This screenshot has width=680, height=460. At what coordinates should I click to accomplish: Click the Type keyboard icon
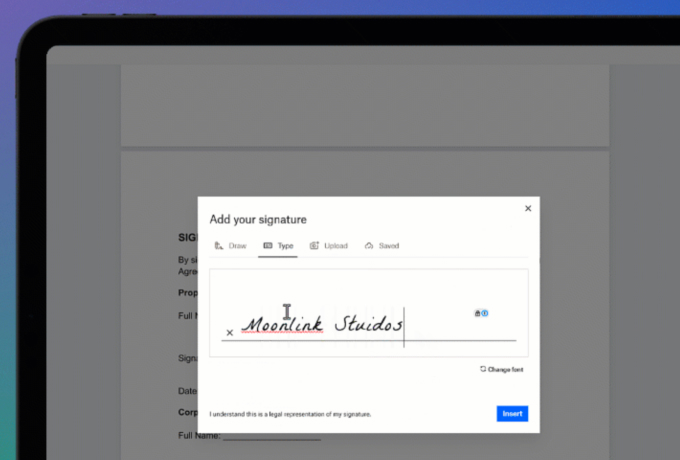268,246
